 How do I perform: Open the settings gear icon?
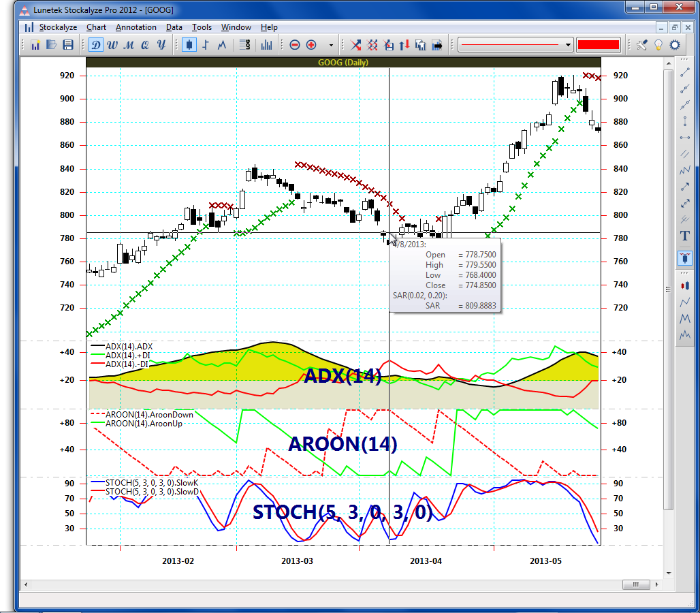pyautogui.click(x=675, y=45)
